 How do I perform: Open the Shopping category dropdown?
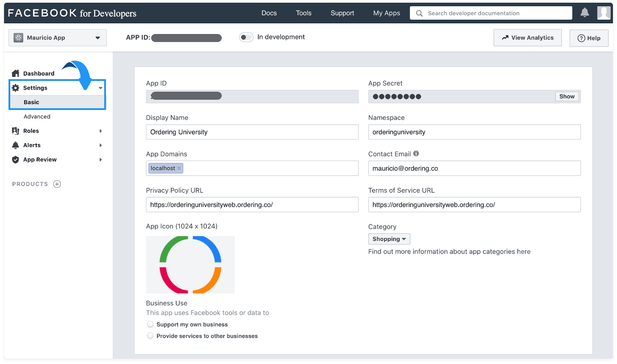[389, 239]
